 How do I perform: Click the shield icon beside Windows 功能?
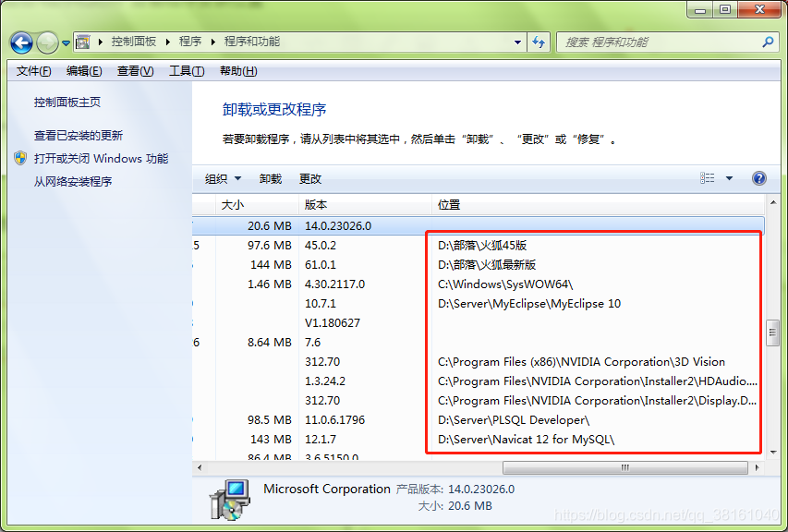[x=20, y=158]
